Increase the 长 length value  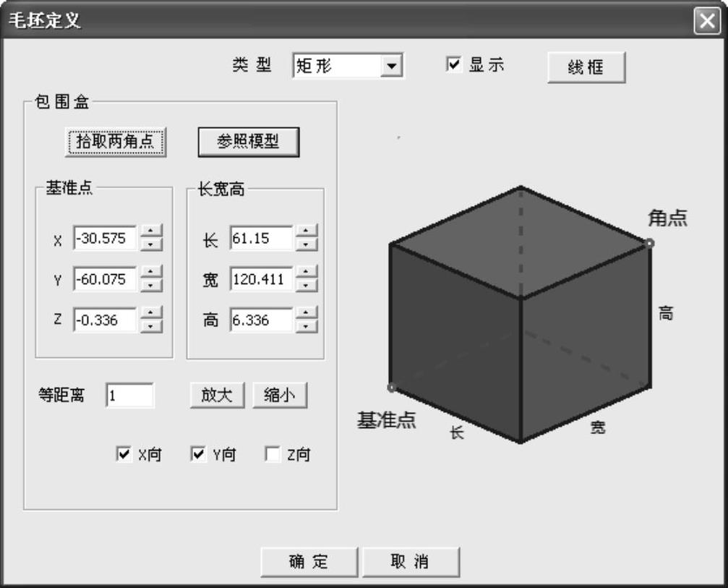click(x=307, y=231)
